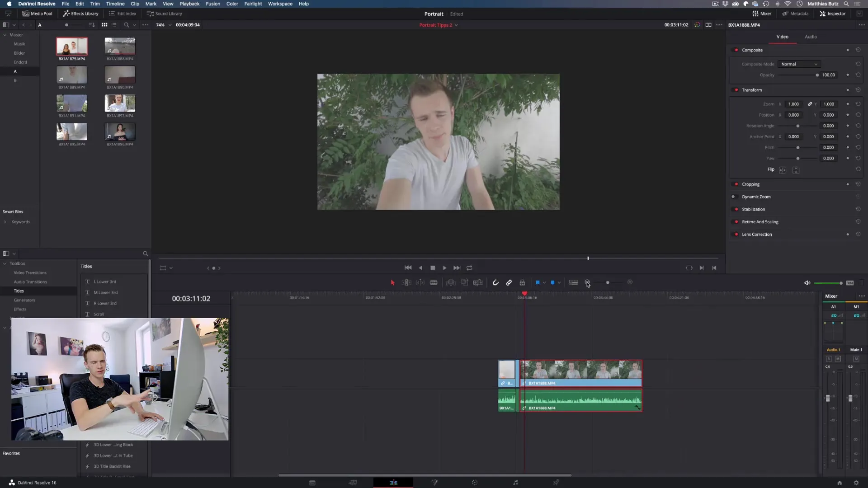Add keyframe for Opacity

848,75
